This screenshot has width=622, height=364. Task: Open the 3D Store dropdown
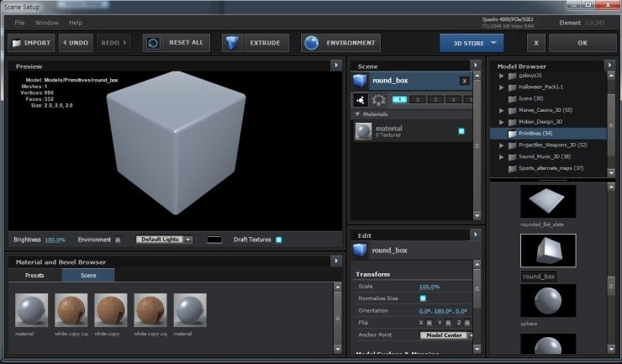[472, 43]
